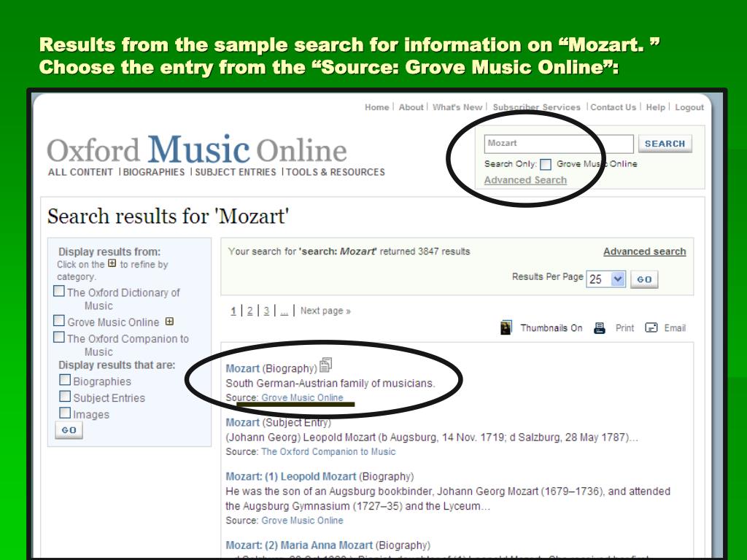The width and height of the screenshot is (747, 560).
Task: Check The Oxford Companion to Music box
Action: pos(59,337)
